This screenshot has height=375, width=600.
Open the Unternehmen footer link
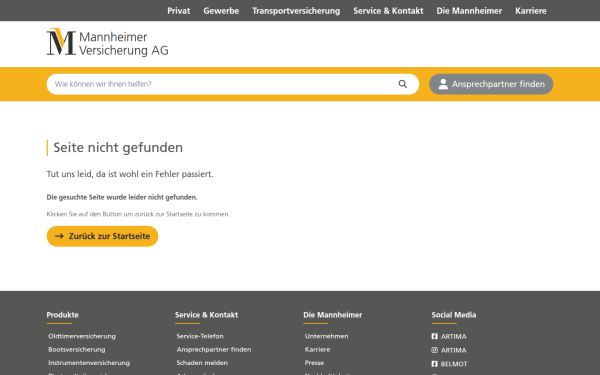[326, 336]
